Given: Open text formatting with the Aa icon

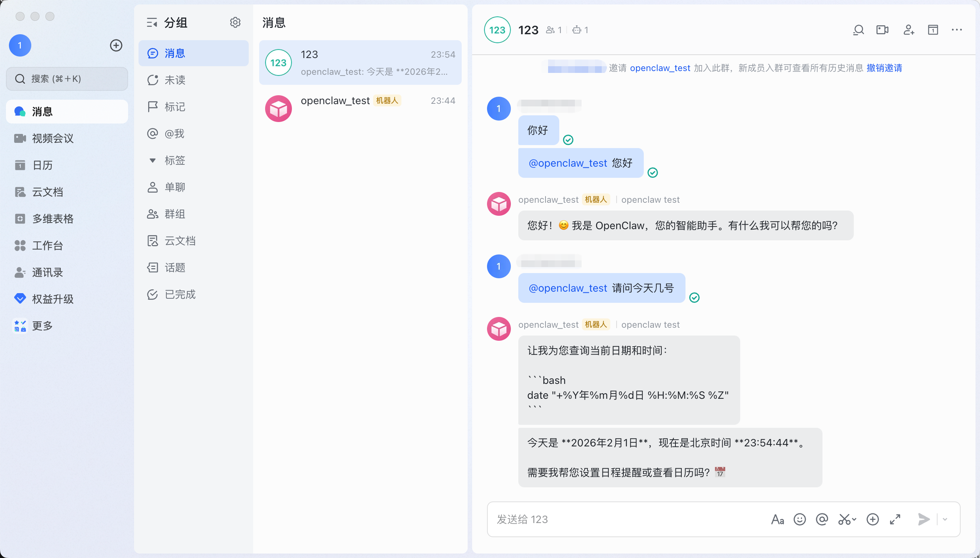Looking at the screenshot, I should pos(777,519).
